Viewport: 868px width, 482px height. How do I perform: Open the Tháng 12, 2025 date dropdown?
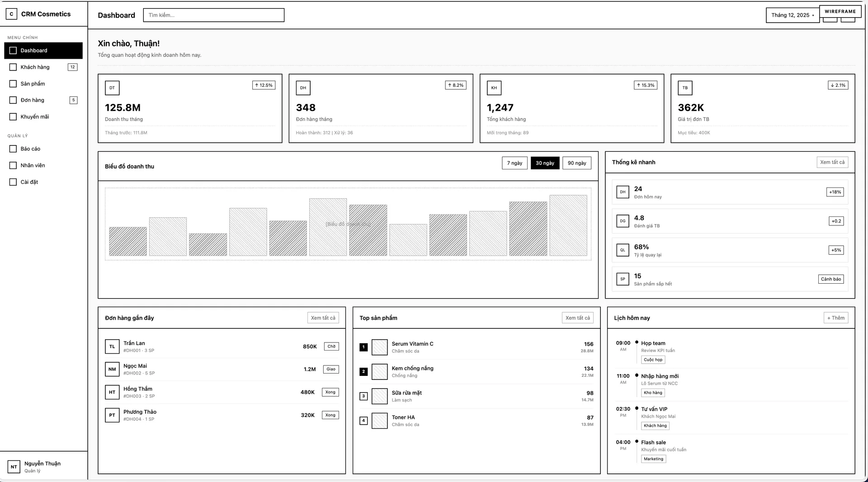click(x=793, y=14)
